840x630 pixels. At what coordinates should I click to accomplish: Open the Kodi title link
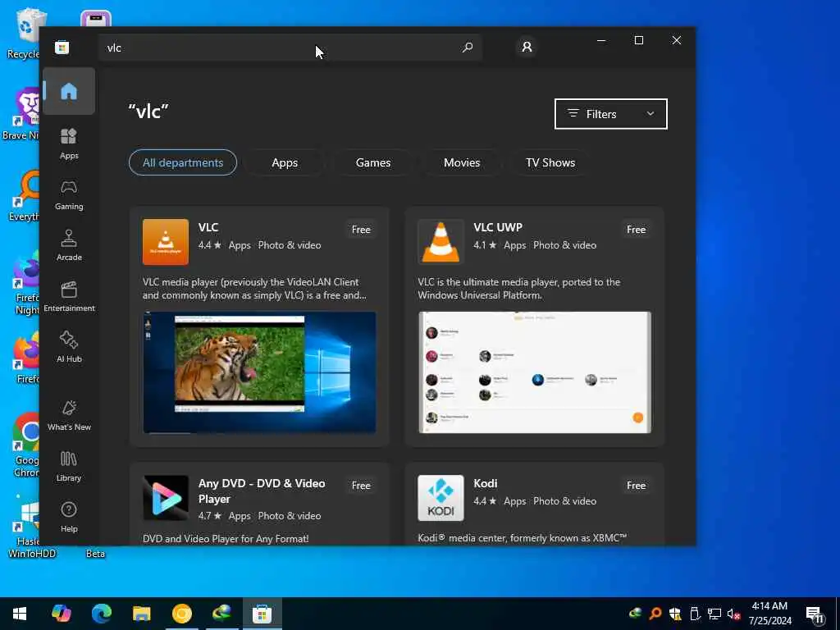tap(486, 483)
